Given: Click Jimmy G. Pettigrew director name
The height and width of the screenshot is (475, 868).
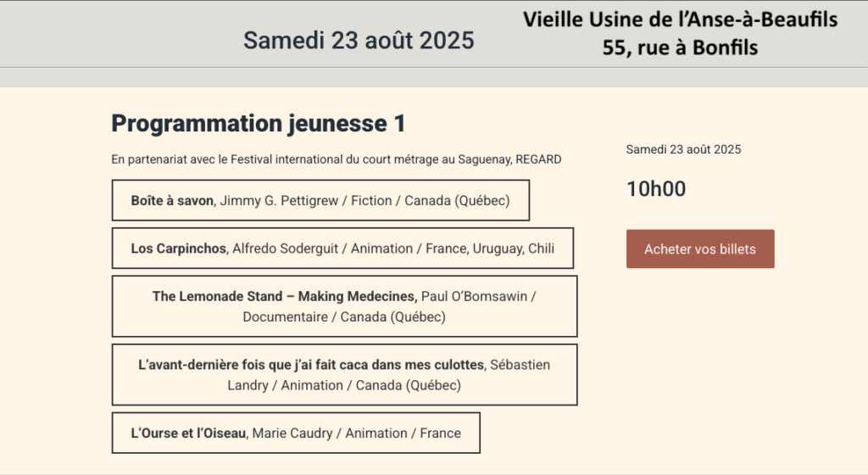Looking at the screenshot, I should (279, 200).
